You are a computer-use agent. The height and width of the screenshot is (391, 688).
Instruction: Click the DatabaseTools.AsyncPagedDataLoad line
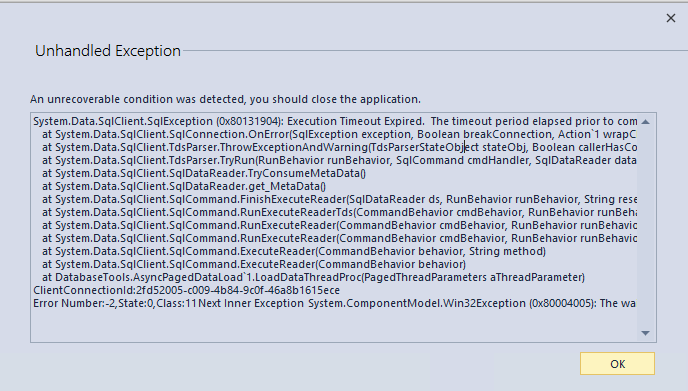(x=313, y=277)
